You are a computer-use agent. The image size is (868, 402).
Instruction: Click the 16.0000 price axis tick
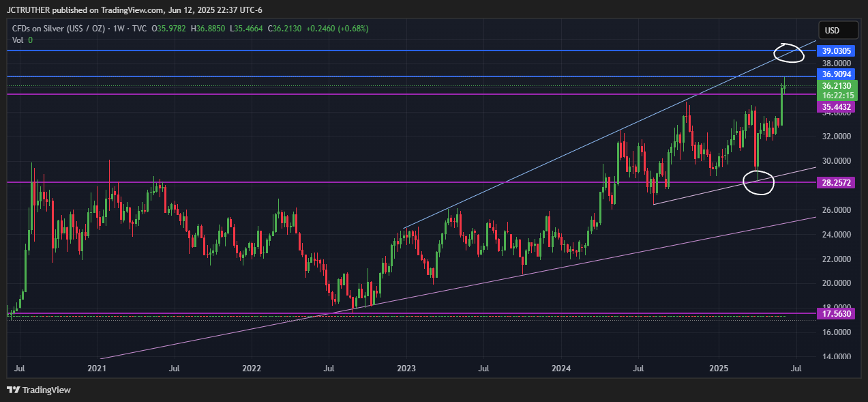[835, 332]
